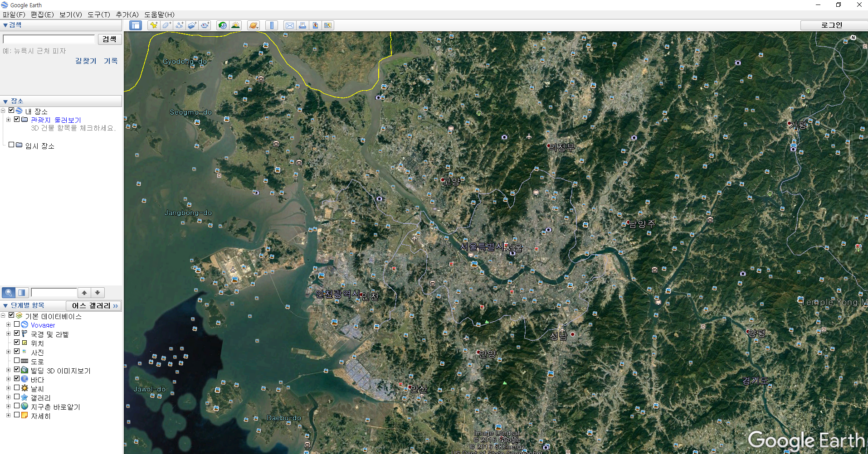Screen dimensions: 868x454
Task: Move selected place down arrow
Action: pos(98,293)
